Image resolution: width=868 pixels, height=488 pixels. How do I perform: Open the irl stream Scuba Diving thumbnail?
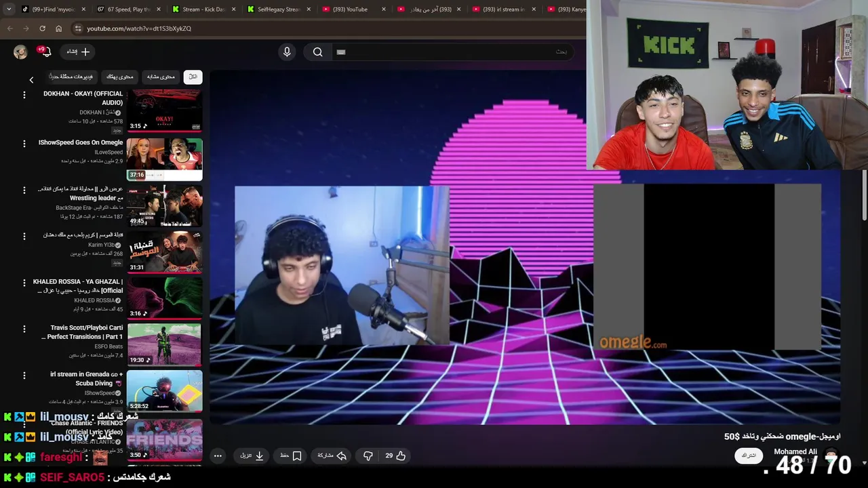164,390
